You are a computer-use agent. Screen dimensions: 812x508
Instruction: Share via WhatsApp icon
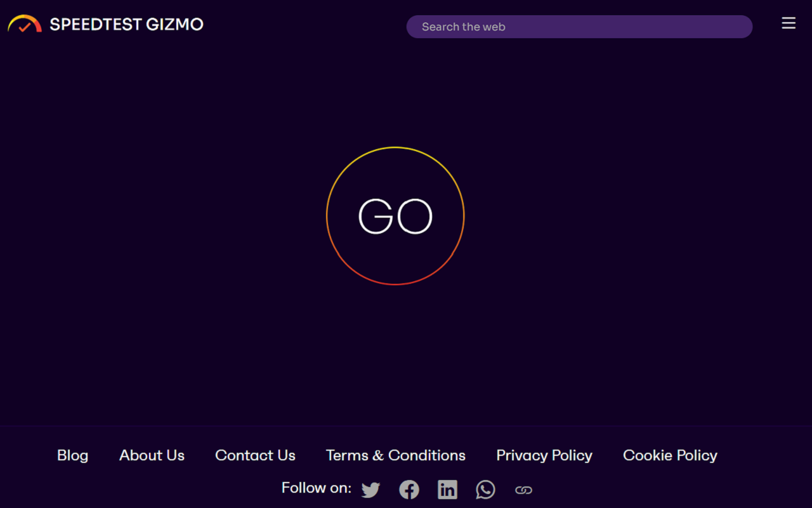[485, 490]
